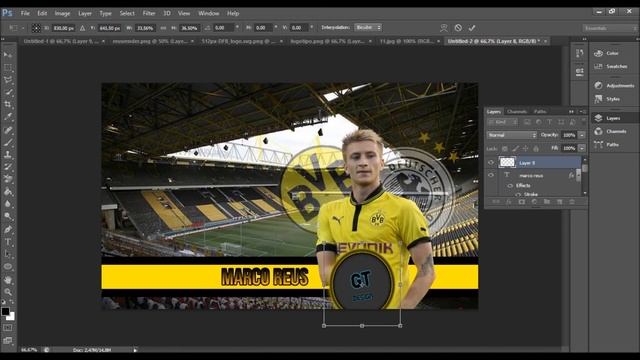This screenshot has height=360, width=640.
Task: Toggle visibility of Effects on marco reus
Action: (510, 185)
